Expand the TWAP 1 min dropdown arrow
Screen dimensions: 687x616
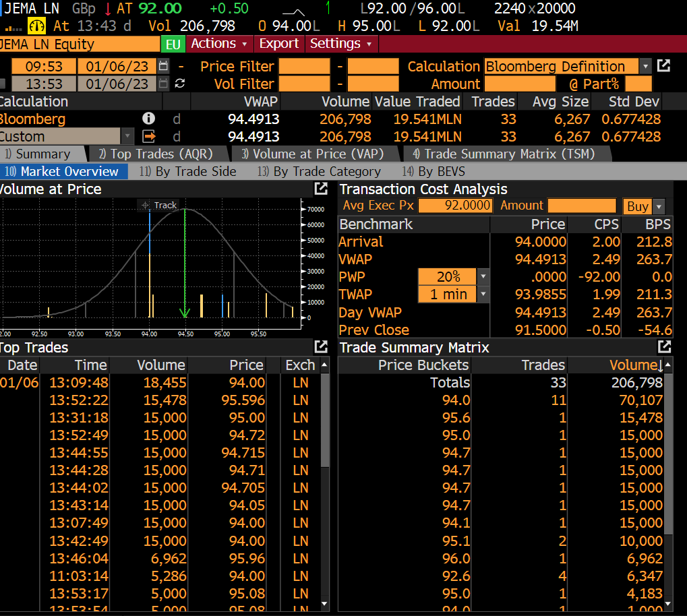(483, 294)
